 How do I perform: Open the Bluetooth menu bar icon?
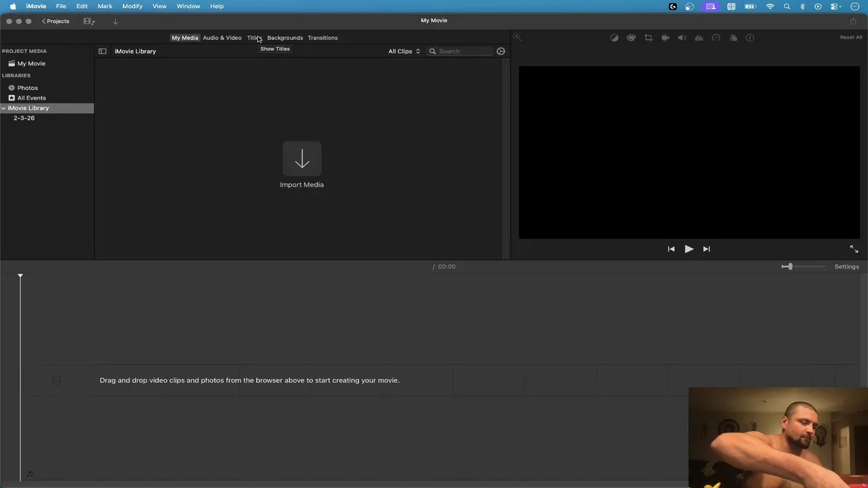click(802, 6)
